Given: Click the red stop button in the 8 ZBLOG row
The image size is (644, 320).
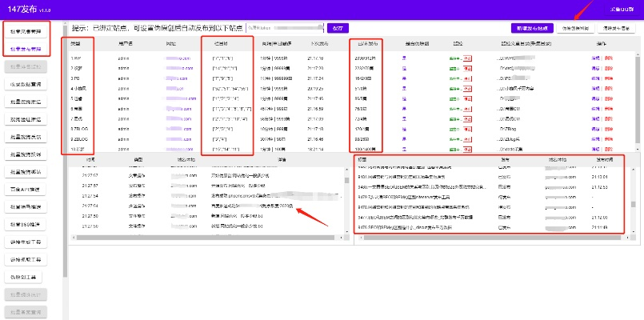Looking at the screenshot, I should [x=467, y=129].
